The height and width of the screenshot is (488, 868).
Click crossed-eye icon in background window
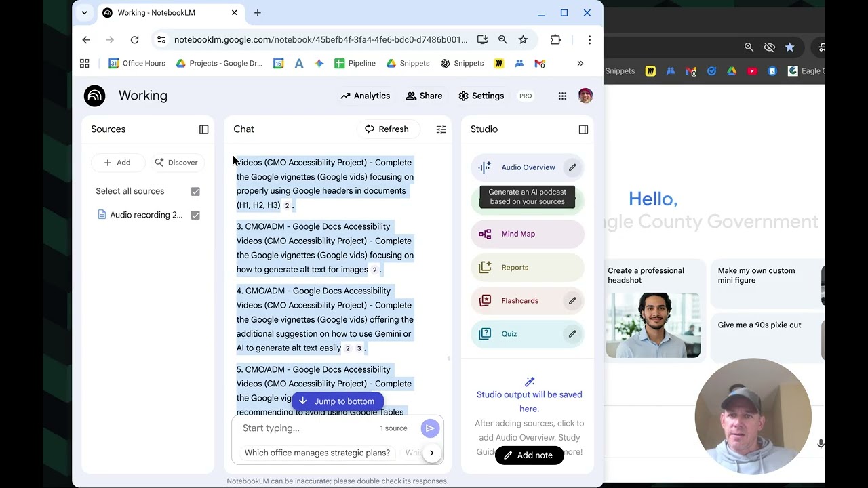click(x=769, y=47)
